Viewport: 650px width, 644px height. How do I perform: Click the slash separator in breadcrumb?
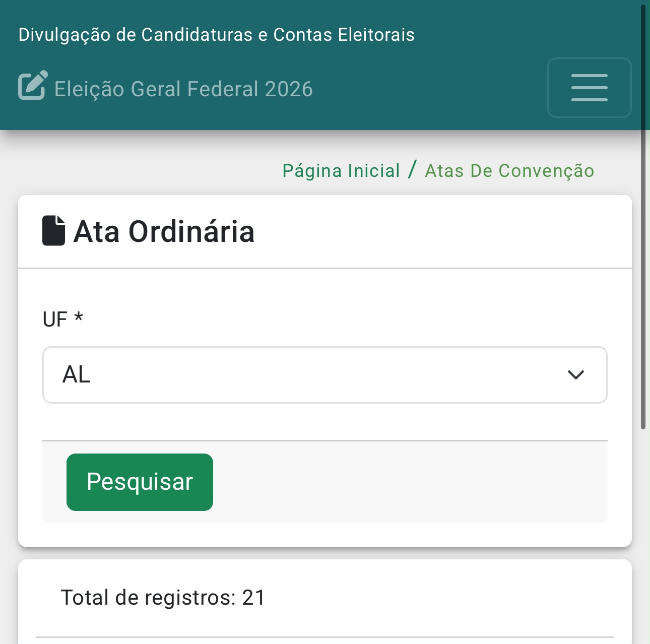413,169
